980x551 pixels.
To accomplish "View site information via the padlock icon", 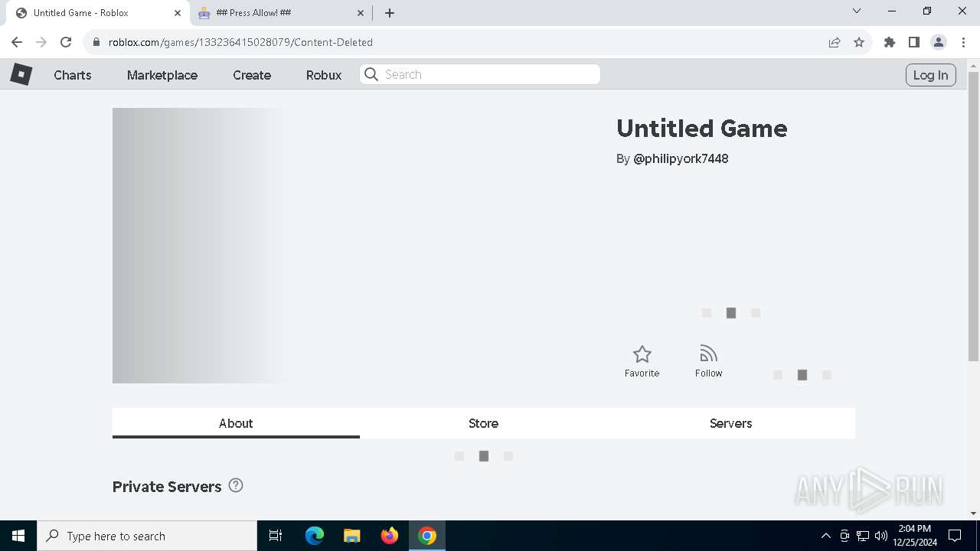I will tap(96, 42).
